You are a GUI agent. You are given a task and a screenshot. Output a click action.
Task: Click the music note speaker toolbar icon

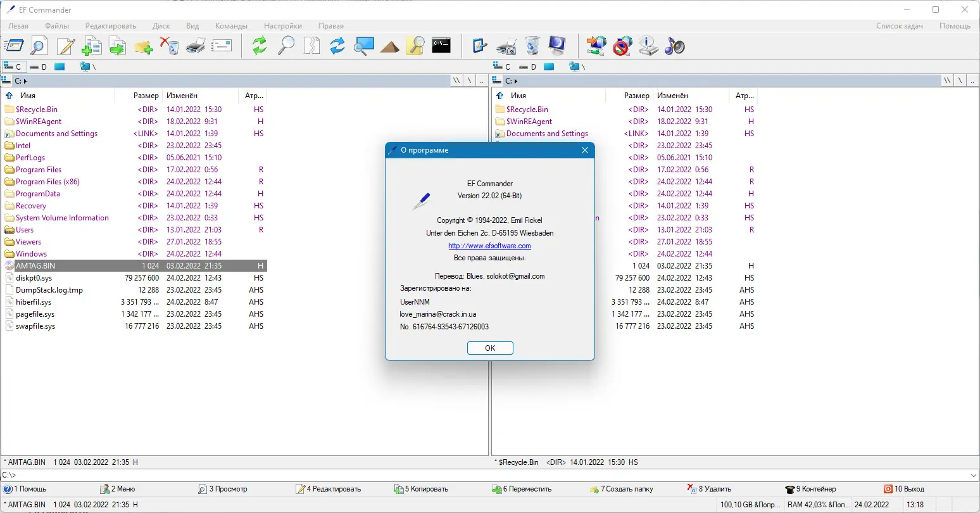(674, 46)
